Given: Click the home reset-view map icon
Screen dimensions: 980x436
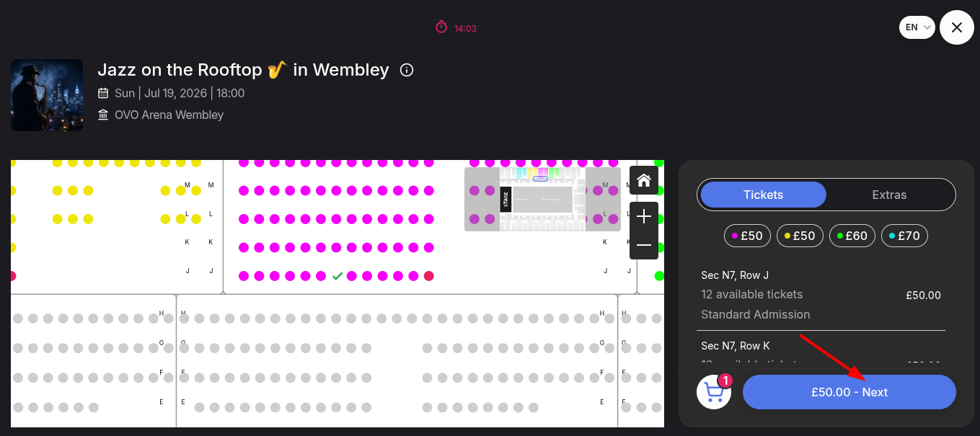Looking at the screenshot, I should (x=644, y=181).
